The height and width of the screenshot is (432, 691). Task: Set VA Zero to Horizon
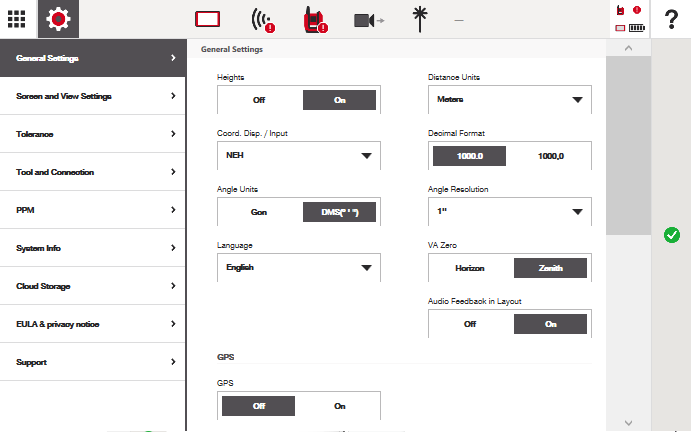click(470, 268)
